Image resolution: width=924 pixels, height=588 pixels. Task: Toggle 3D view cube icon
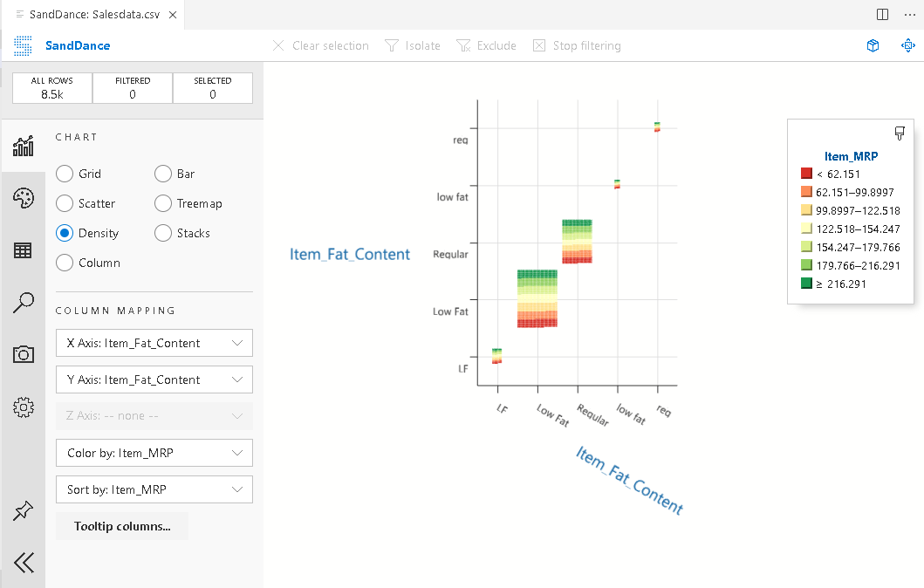click(x=873, y=45)
